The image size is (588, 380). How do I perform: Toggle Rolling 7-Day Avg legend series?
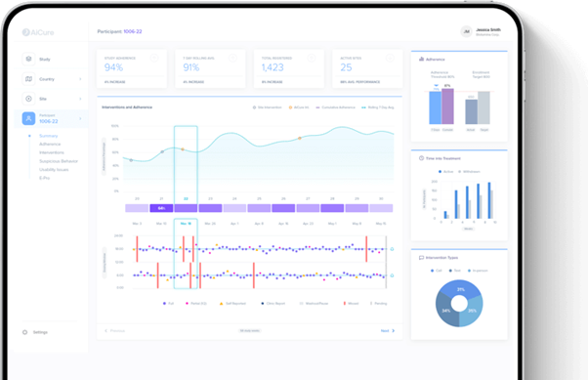click(378, 107)
